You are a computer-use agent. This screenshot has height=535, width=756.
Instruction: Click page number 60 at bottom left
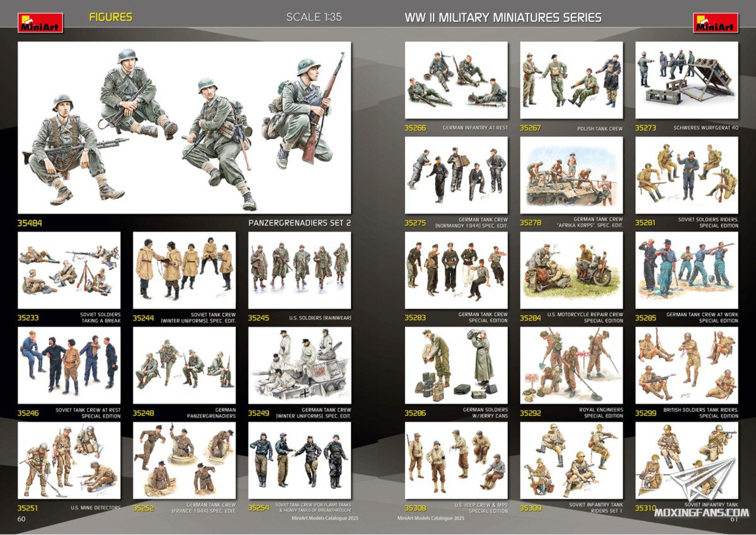(x=21, y=519)
